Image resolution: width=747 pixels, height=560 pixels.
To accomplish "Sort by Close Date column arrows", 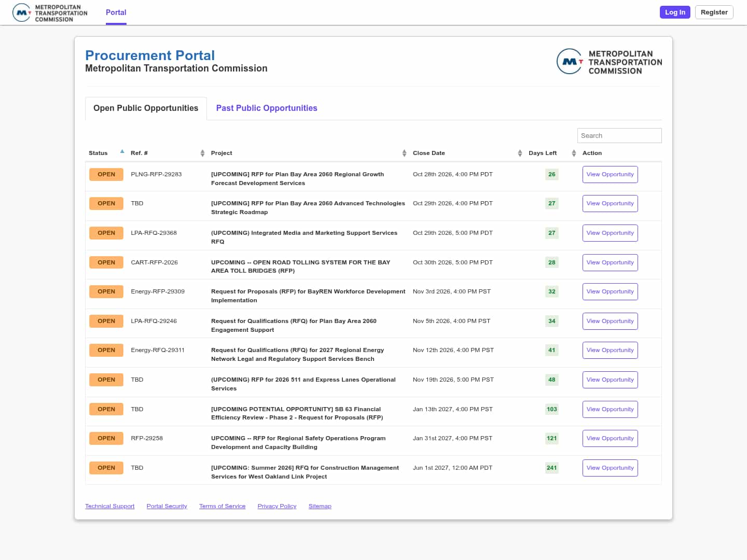I will pyautogui.click(x=520, y=153).
